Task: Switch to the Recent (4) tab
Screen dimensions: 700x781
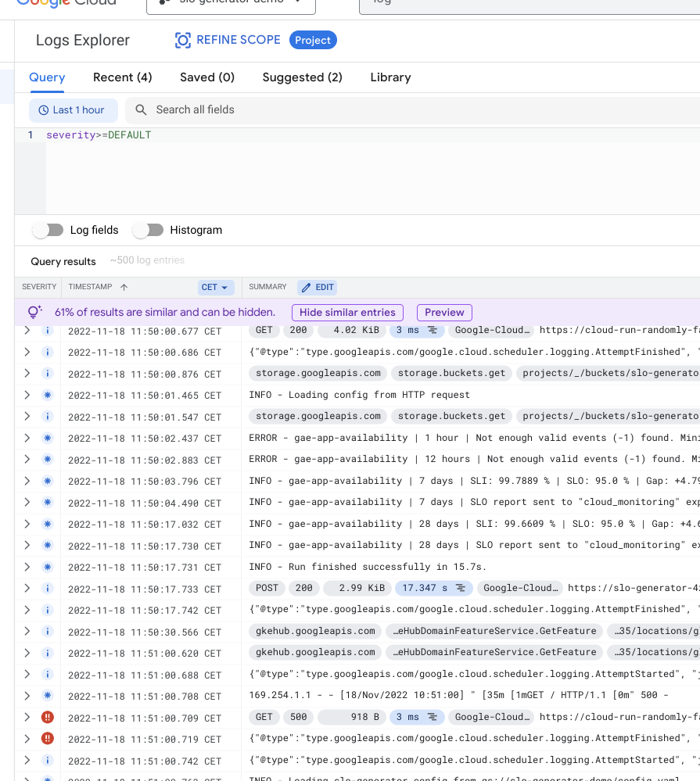Action: point(122,77)
